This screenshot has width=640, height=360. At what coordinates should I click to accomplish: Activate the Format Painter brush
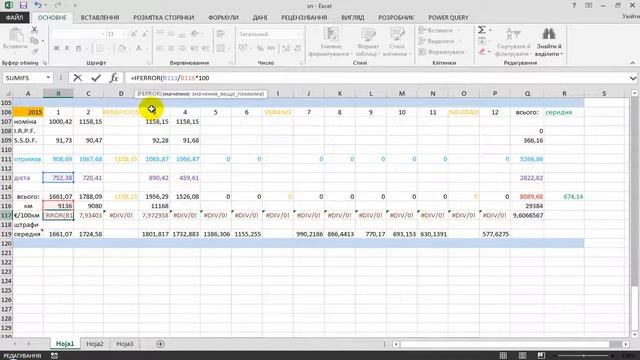[35, 51]
